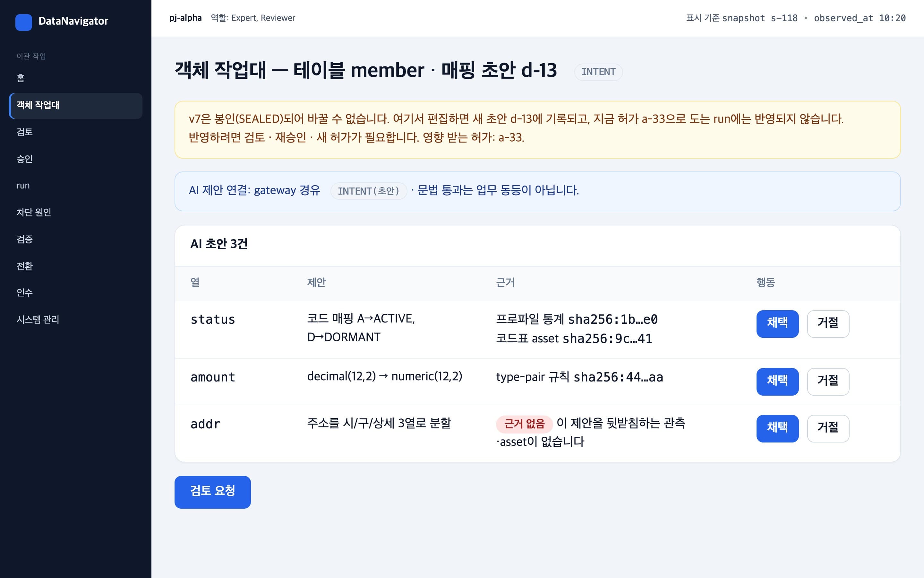Viewport: 924px width, 578px height.
Task: Click the v7 봉인(SEALED) warning banner text
Action: click(516, 128)
